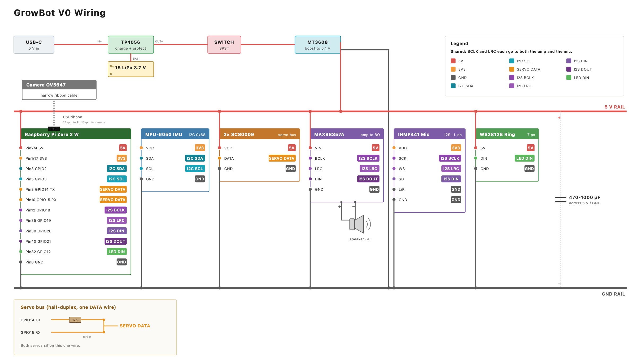
Task: Click the 5V tag on WS2812B 5V row
Action: (531, 148)
